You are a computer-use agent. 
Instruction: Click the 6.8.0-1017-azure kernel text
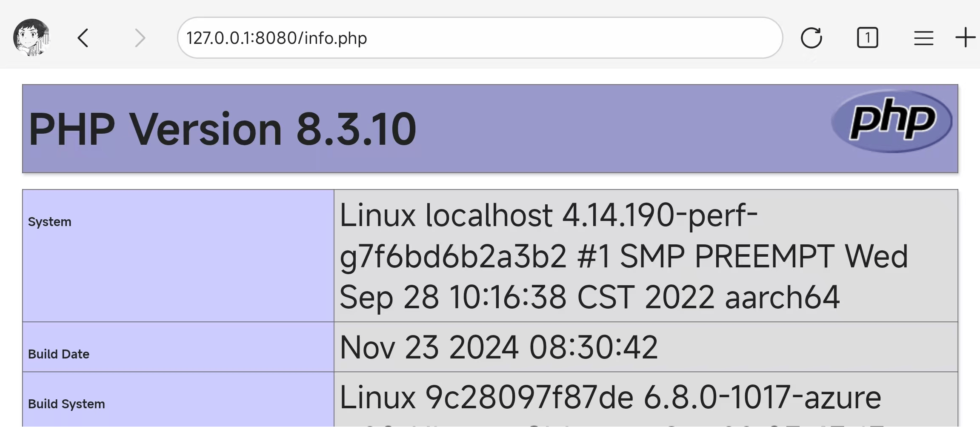click(x=762, y=398)
